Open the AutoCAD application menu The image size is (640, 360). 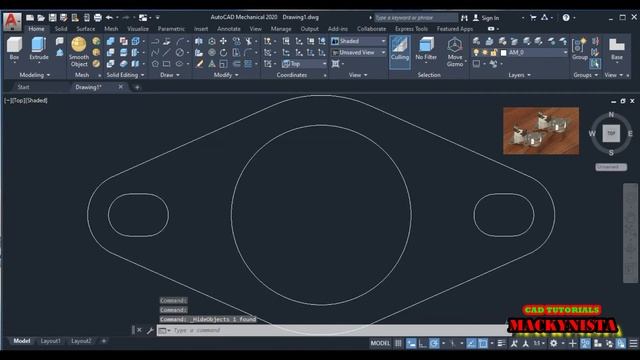[12, 21]
